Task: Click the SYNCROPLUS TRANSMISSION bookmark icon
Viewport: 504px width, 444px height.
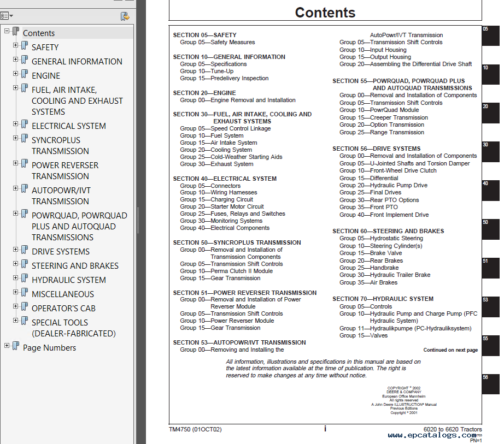Action: point(25,138)
